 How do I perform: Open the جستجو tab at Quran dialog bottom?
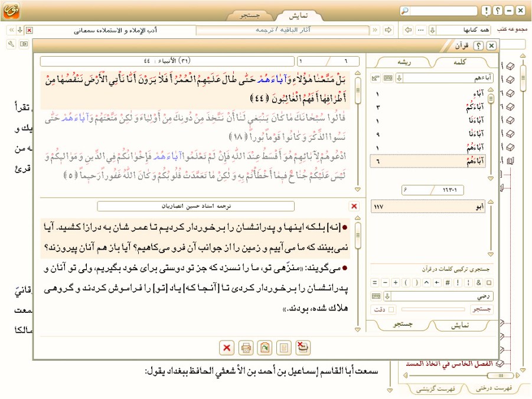[x=403, y=325]
